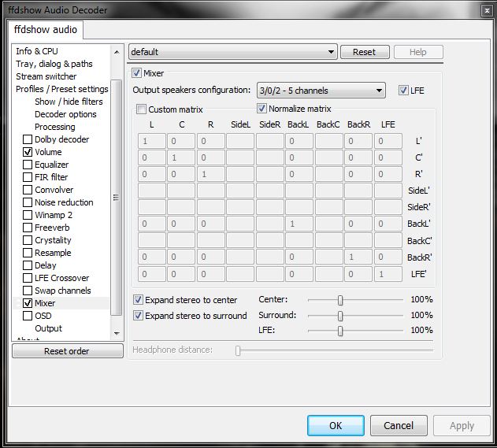Viewport: 497px width, 448px height.
Task: Select the Volume filter label
Action: (48, 152)
